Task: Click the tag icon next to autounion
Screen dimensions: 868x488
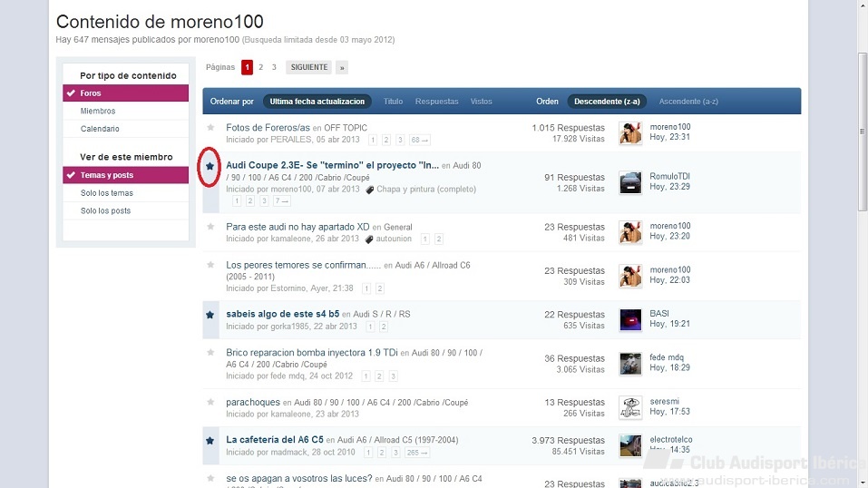Action: pyautogui.click(x=369, y=239)
